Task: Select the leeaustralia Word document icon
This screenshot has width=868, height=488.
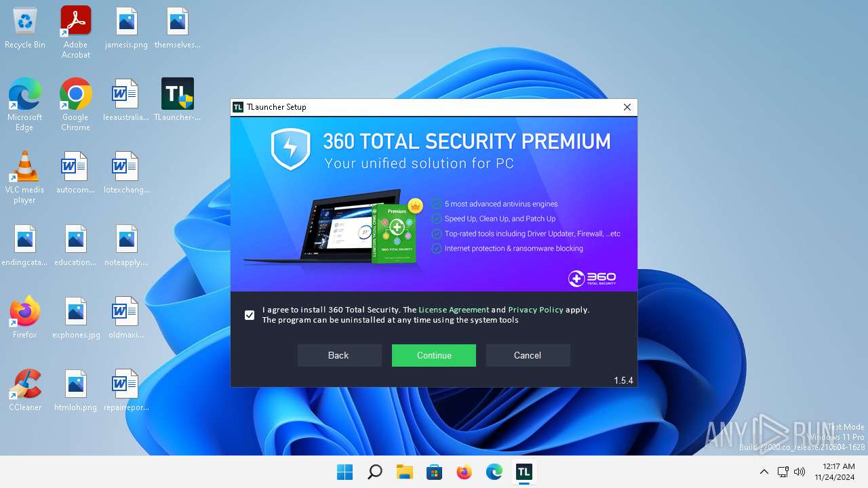Action: click(127, 101)
